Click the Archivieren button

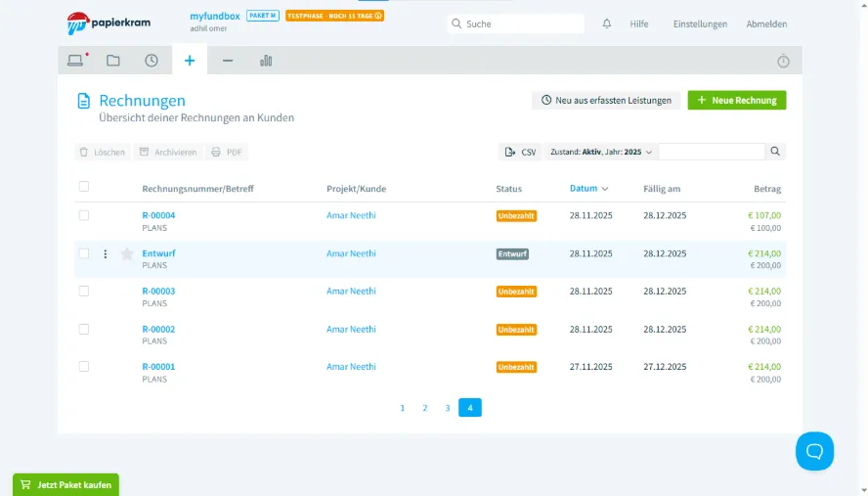pyautogui.click(x=168, y=152)
